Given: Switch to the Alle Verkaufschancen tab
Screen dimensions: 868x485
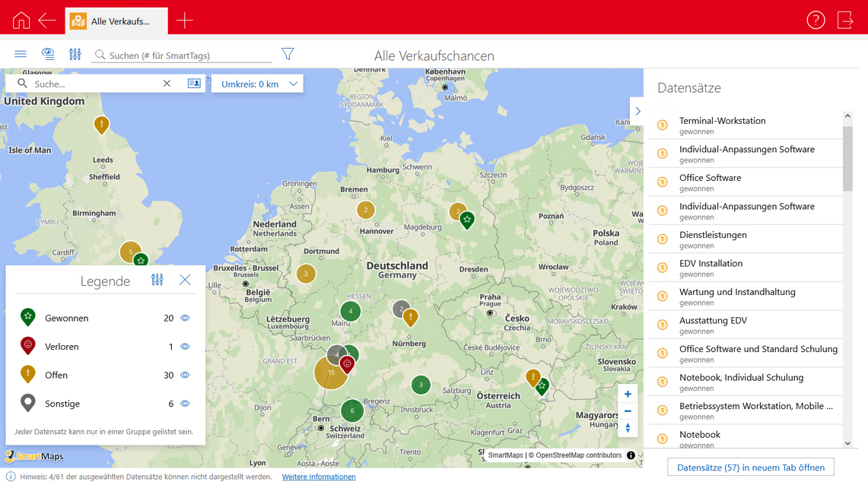Looking at the screenshot, I should point(116,21).
